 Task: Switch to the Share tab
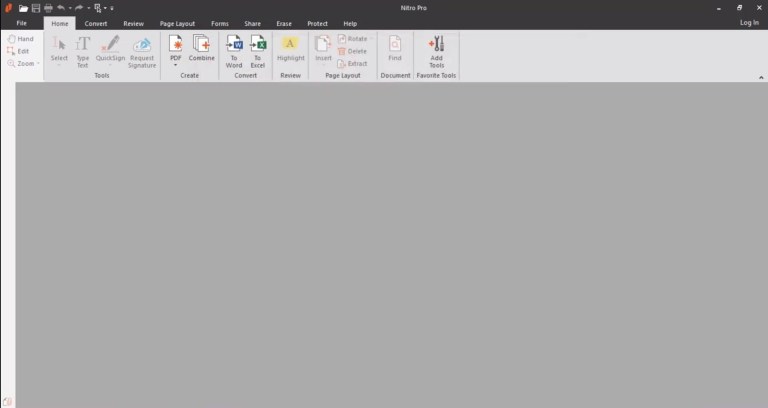tap(252, 24)
